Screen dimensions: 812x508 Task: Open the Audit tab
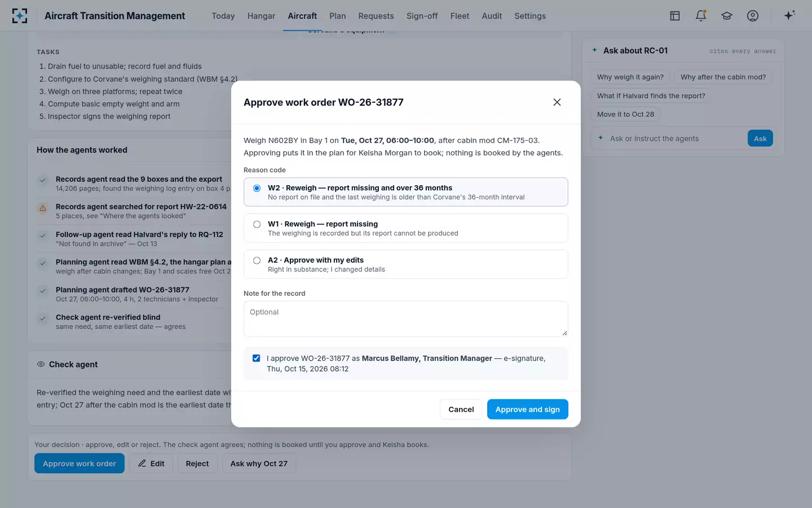492,16
